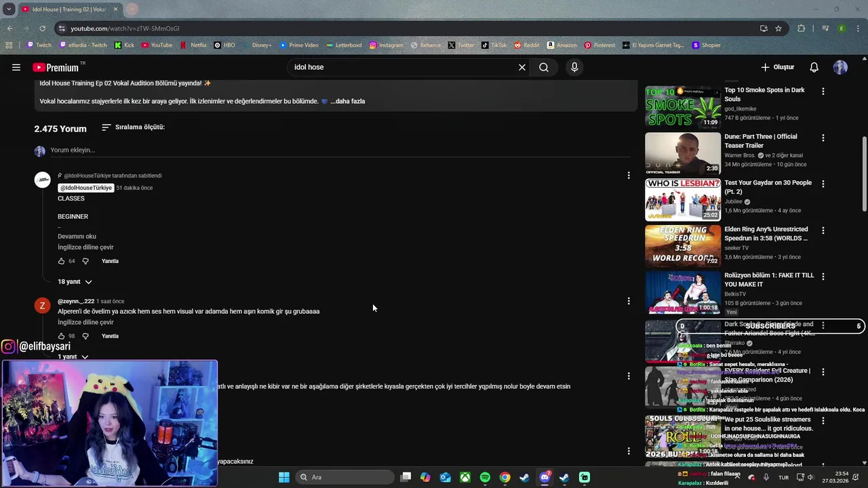The width and height of the screenshot is (868, 488).
Task: Open Spotify from the taskbar
Action: pyautogui.click(x=485, y=477)
